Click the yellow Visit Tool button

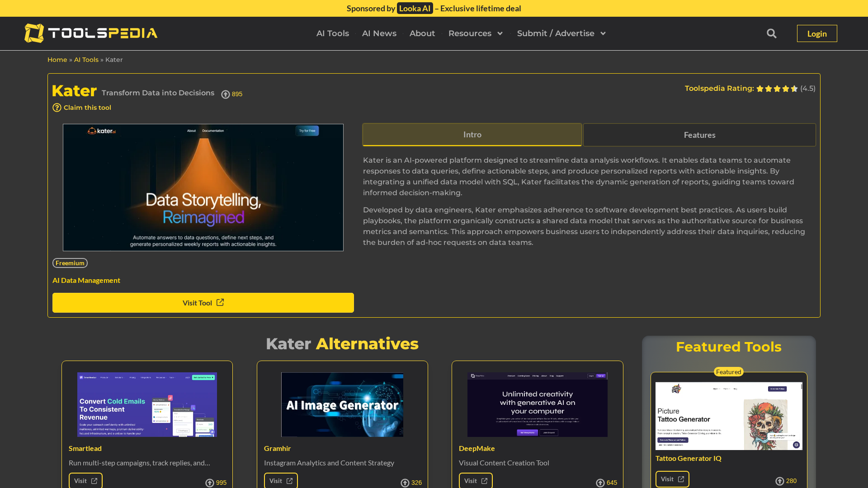click(203, 303)
